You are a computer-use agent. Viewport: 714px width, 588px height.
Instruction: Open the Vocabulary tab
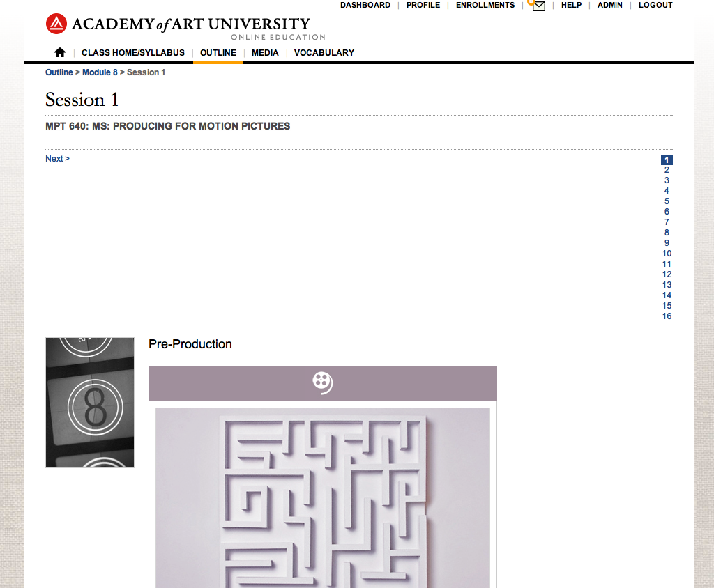point(324,53)
